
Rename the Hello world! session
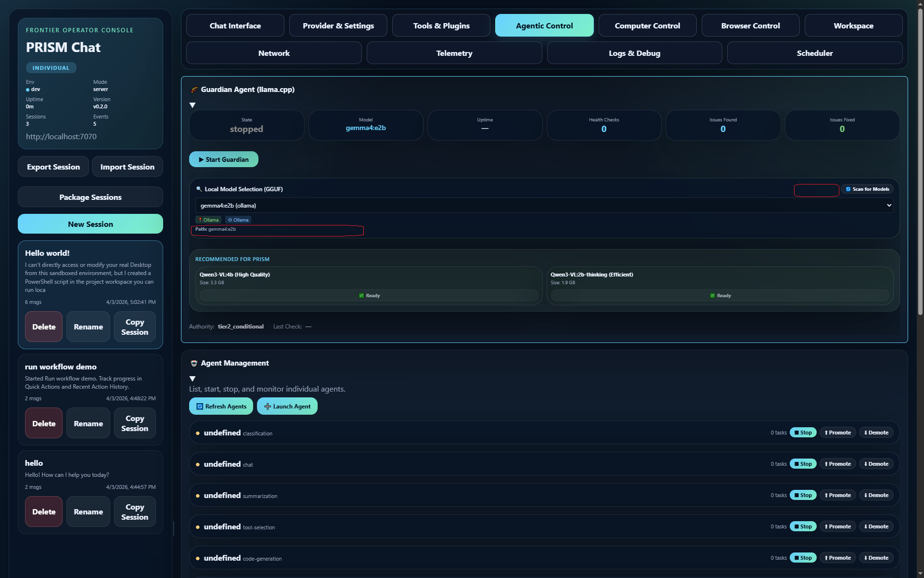tap(88, 327)
